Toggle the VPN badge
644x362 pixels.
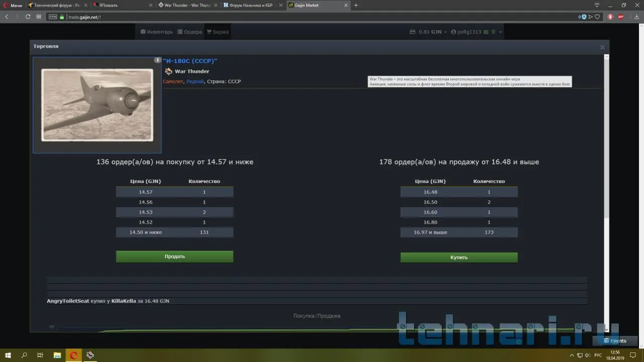tap(53, 17)
